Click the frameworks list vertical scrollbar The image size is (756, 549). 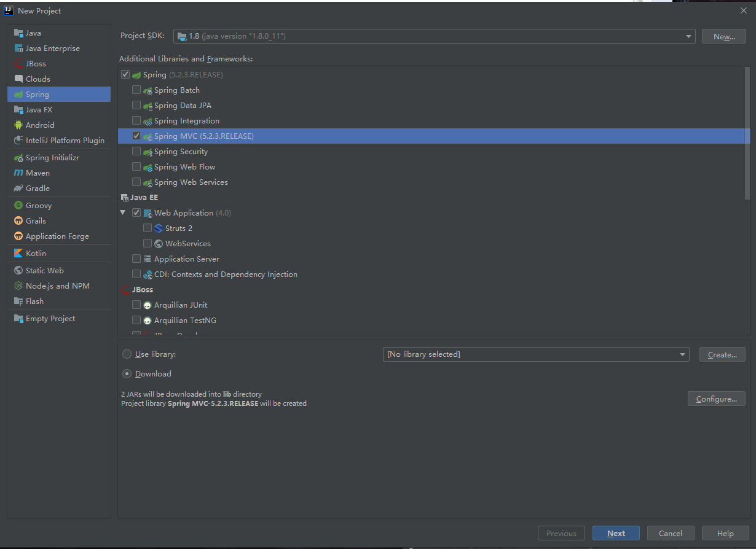(x=747, y=133)
